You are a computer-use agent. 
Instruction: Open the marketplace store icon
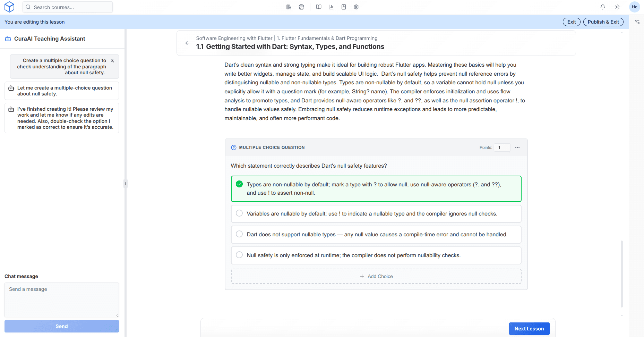click(301, 7)
